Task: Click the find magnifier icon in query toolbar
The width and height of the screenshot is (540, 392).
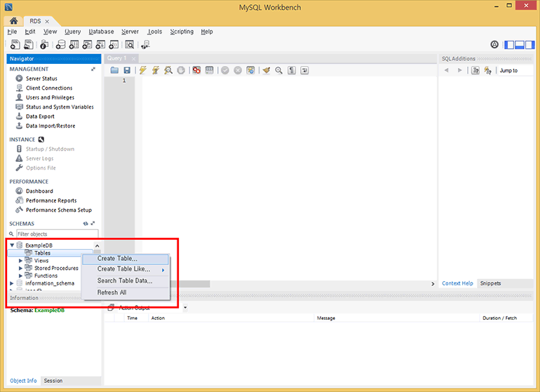Action: [x=278, y=70]
